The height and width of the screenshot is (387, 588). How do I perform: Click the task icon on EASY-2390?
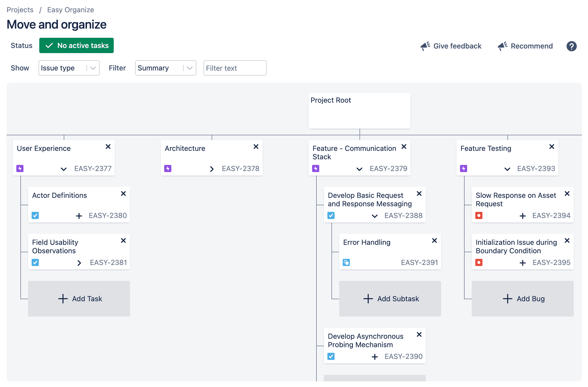331,356
